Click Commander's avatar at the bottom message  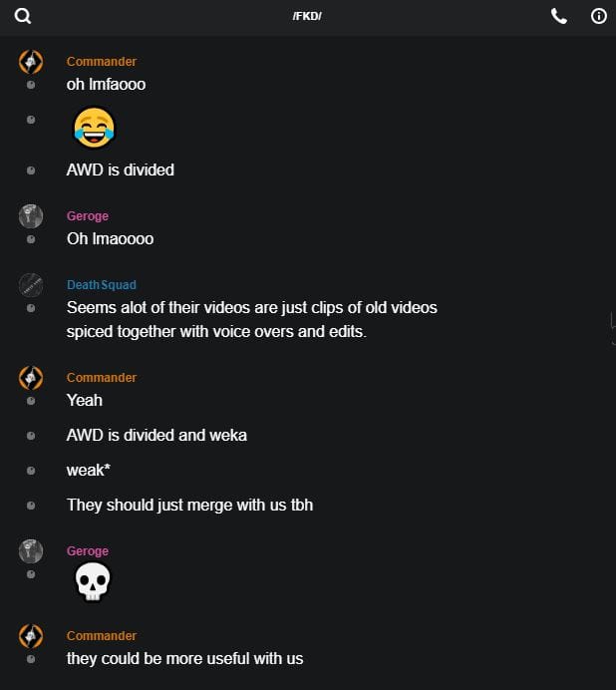click(31, 636)
